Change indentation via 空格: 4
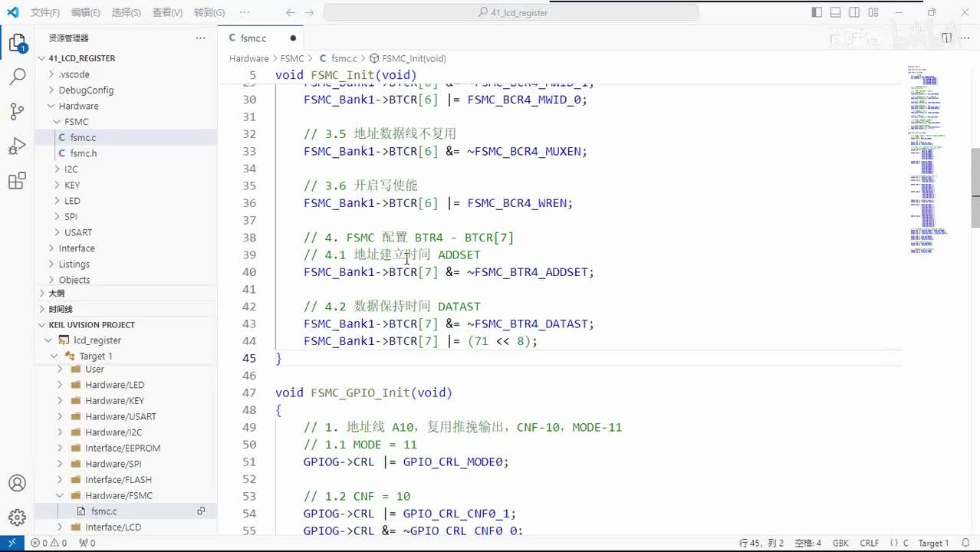980x552 pixels. (808, 543)
